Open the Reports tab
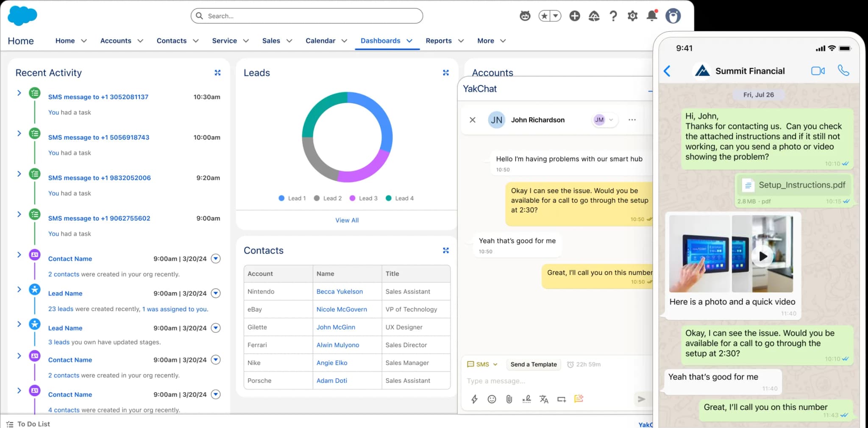This screenshot has width=868, height=428. (439, 41)
